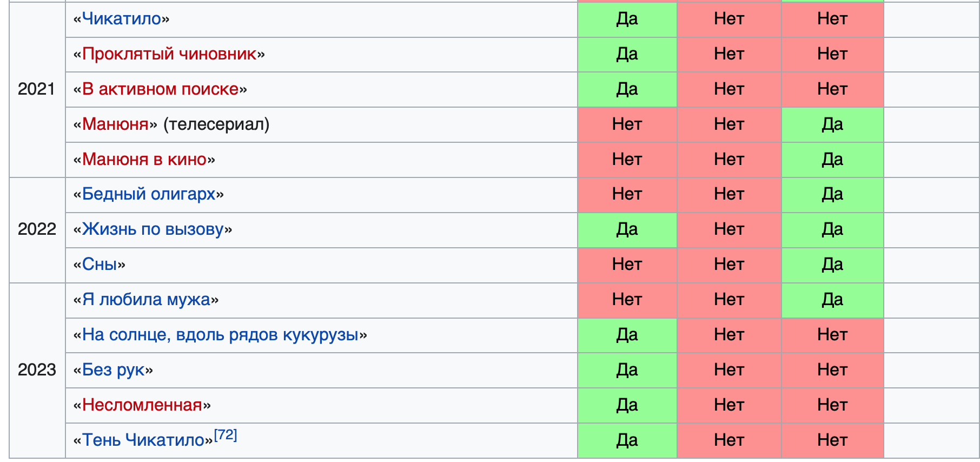Open the «Чикатило» article link
The image size is (980, 462).
tap(122, 19)
